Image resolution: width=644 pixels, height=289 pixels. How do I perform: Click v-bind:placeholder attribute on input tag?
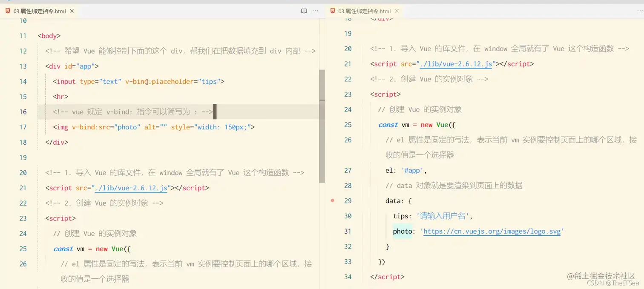click(x=173, y=81)
